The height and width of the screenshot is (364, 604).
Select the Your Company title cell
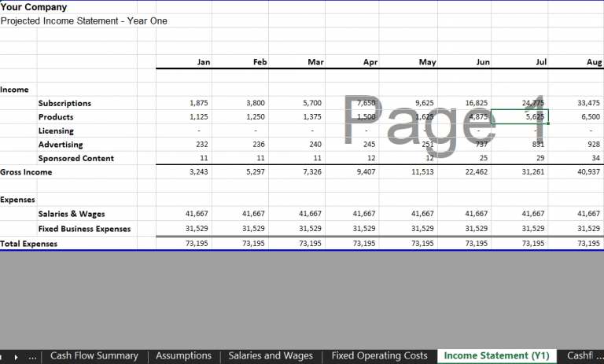tap(34, 7)
